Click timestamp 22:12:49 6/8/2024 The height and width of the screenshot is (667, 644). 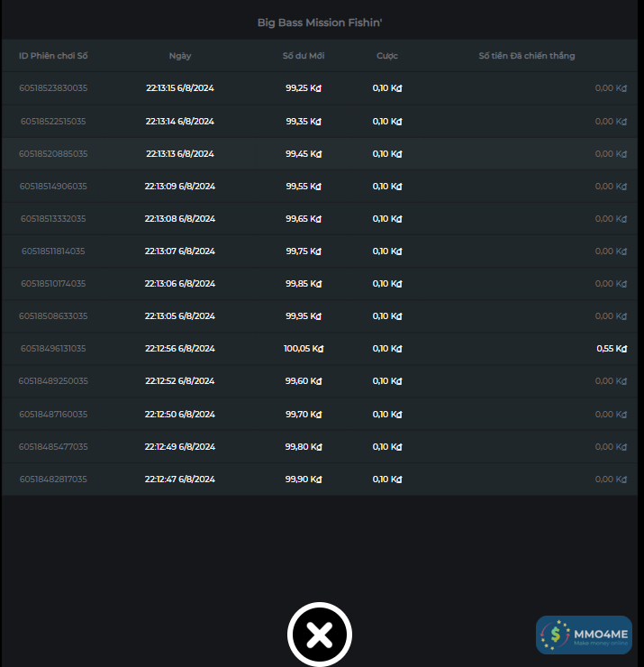tap(180, 447)
